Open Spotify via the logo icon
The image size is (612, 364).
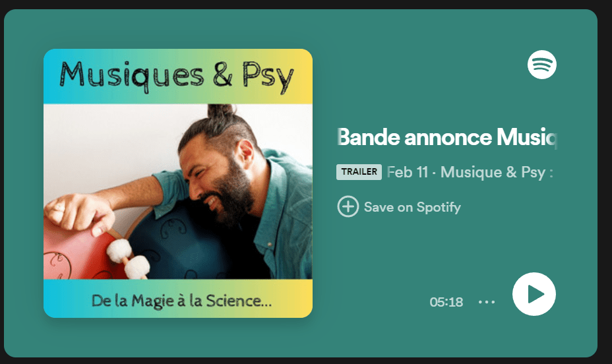541,65
